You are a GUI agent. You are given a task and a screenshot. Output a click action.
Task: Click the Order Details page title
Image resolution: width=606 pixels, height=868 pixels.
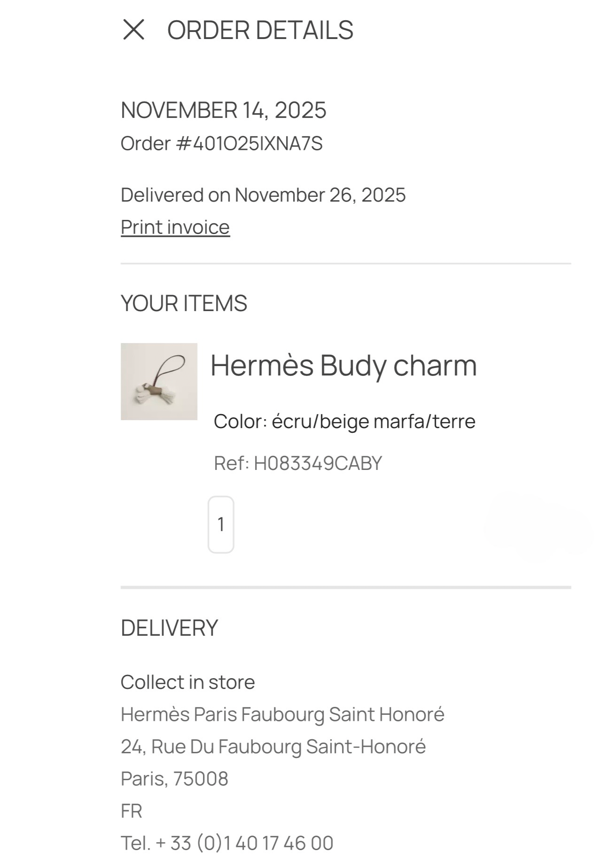(260, 31)
